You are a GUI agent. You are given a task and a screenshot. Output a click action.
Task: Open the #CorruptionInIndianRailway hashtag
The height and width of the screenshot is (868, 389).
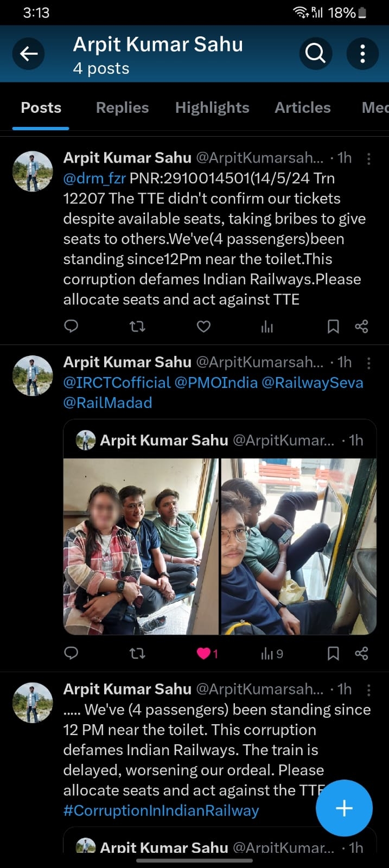161,810
